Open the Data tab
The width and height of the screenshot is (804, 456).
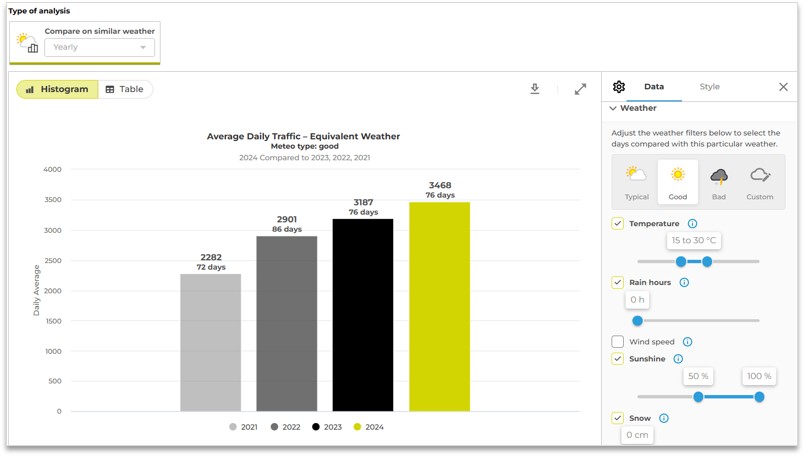point(654,87)
